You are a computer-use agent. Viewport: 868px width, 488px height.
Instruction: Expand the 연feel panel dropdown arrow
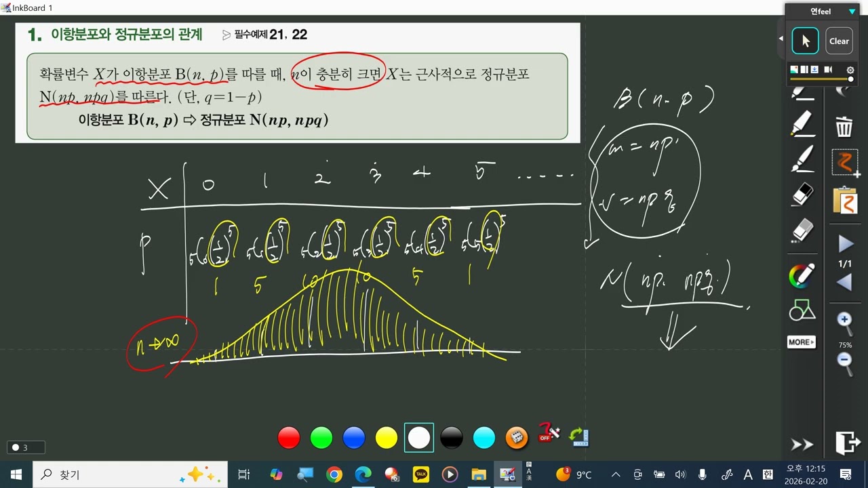[852, 12]
